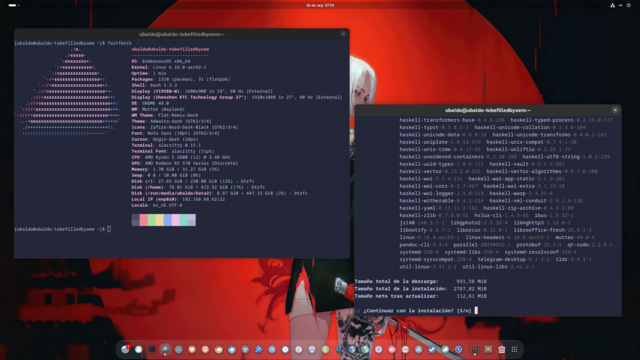This screenshot has width=640, height=360.
Task: Click 'Tamaño neto tras actualizar' line
Action: (x=421, y=296)
